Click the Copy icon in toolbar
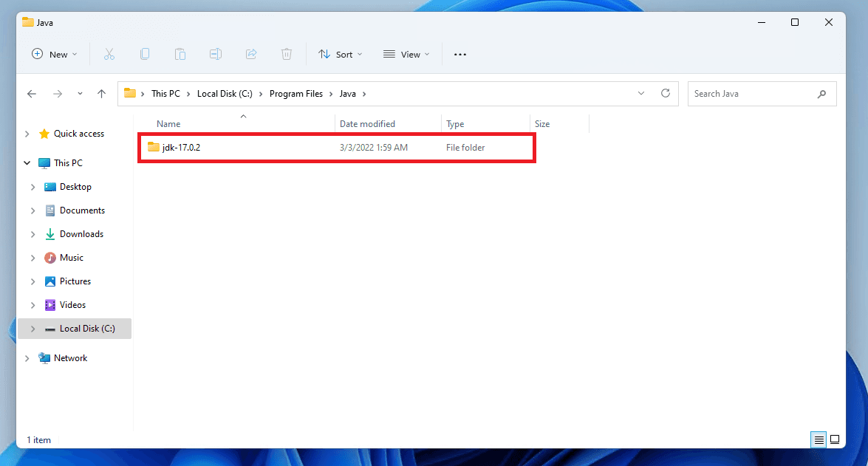The height and width of the screenshot is (466, 868). click(145, 54)
